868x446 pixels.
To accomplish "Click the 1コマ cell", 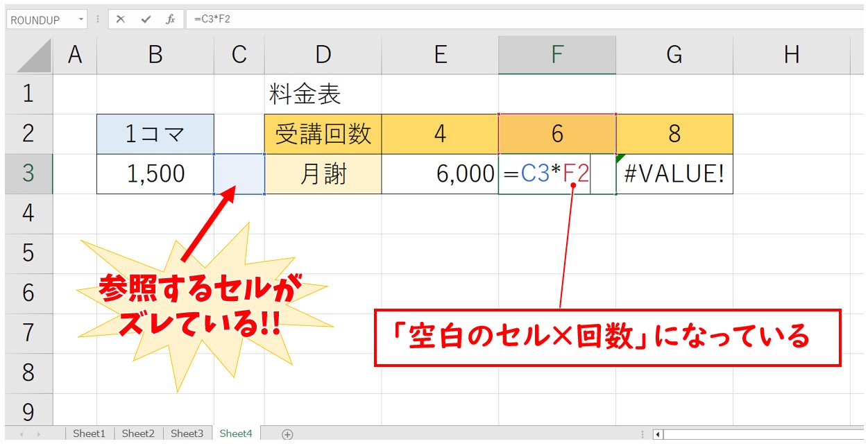I will click(x=155, y=134).
